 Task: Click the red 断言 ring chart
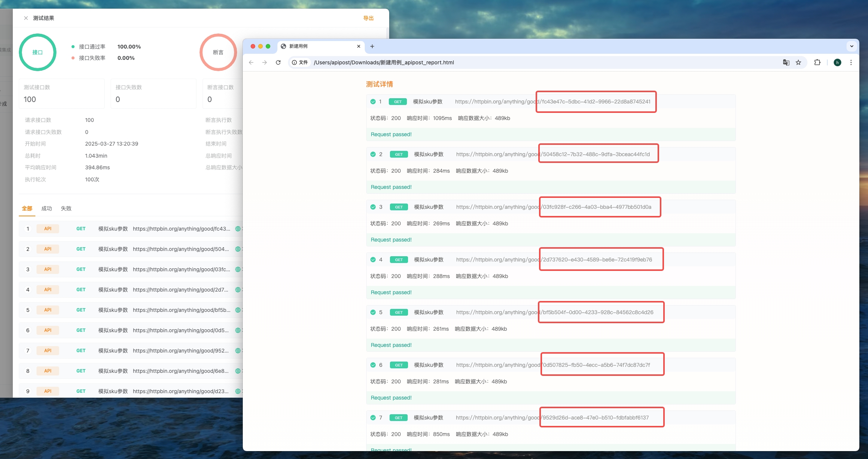(x=218, y=52)
